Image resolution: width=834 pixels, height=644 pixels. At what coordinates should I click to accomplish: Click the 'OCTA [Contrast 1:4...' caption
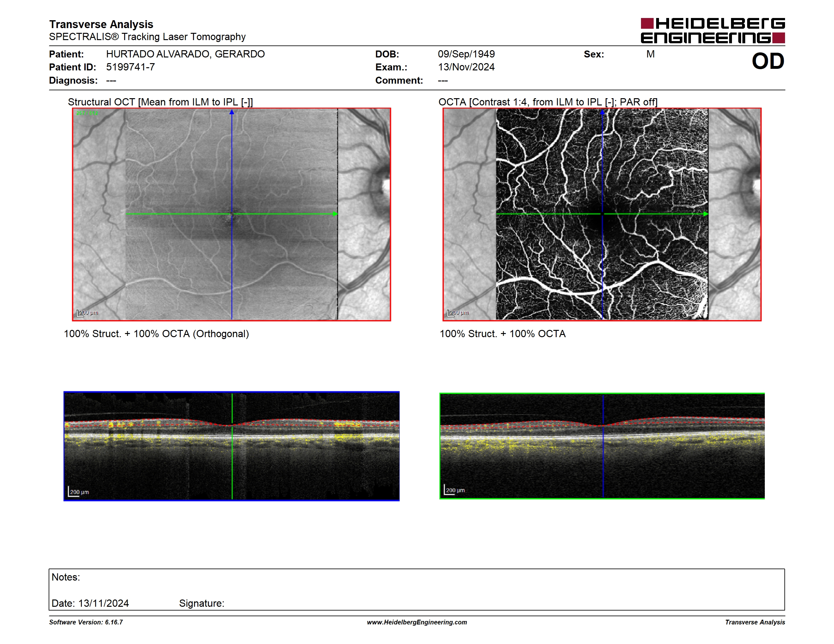click(548, 102)
